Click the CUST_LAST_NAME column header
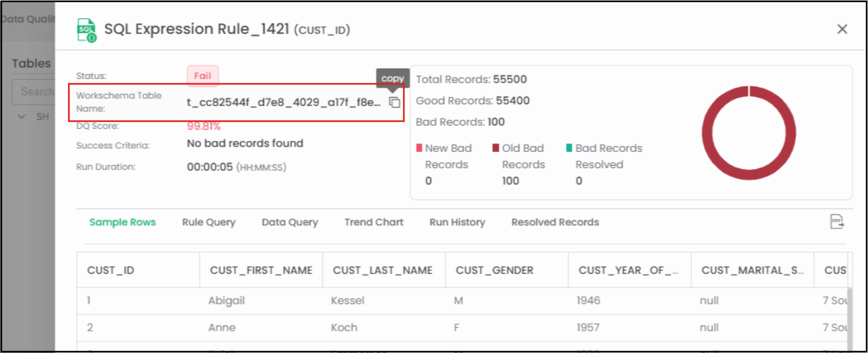This screenshot has width=868, height=353. (383, 270)
